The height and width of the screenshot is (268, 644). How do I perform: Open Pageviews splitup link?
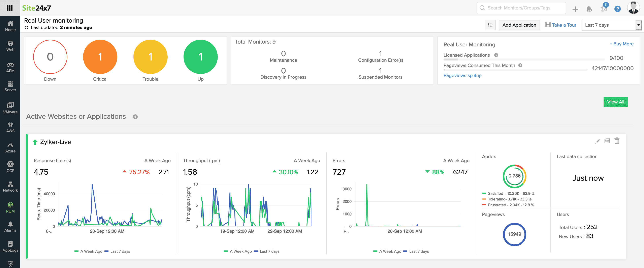point(462,75)
